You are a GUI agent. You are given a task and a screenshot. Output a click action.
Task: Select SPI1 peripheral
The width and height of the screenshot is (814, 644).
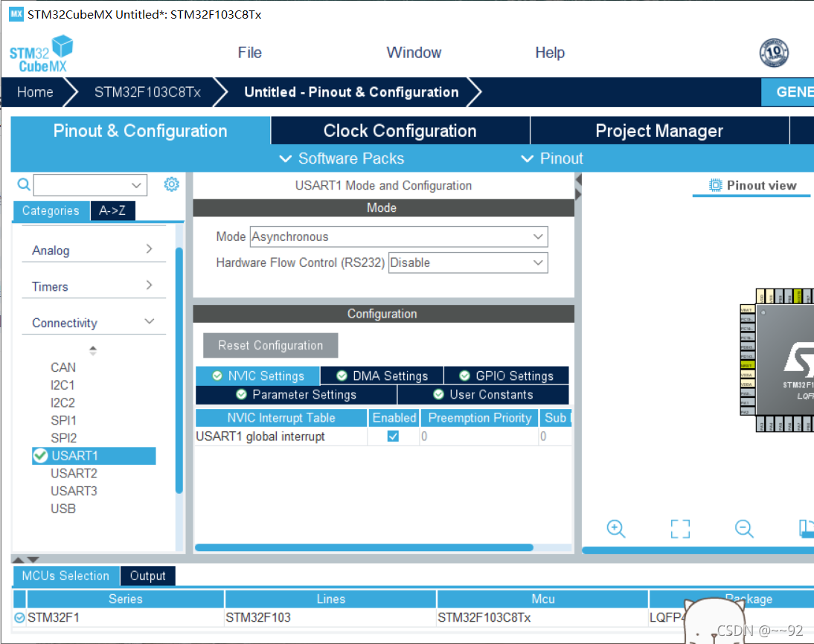[x=63, y=420]
